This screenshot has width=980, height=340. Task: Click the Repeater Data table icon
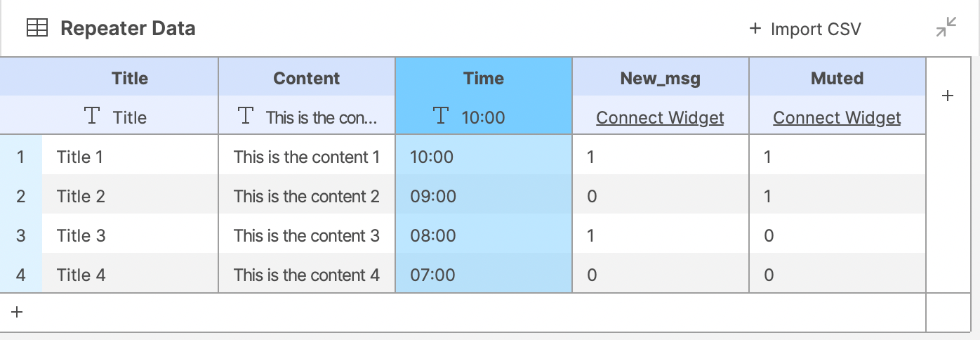pos(37,28)
